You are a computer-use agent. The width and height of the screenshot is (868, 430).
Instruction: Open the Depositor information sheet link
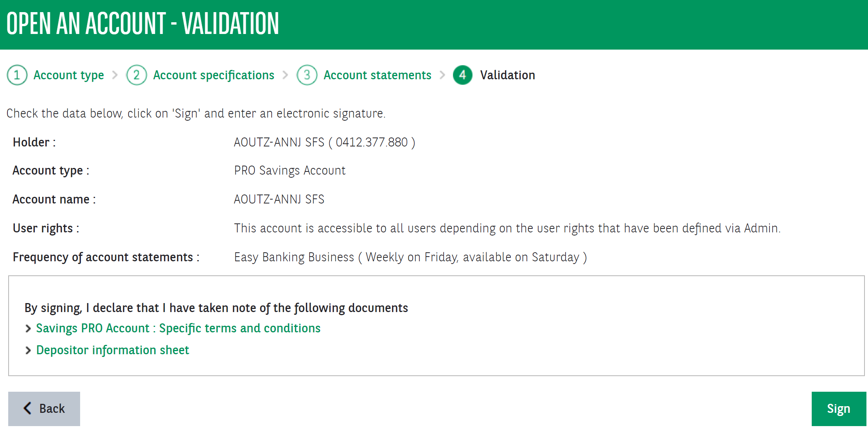pyautogui.click(x=113, y=350)
